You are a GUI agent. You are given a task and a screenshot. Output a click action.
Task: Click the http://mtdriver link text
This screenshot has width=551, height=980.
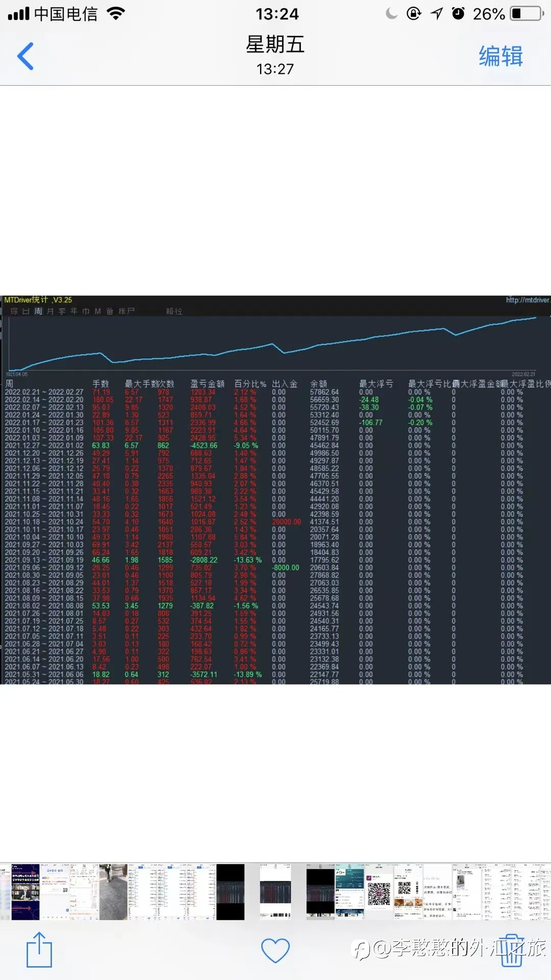click(528, 300)
